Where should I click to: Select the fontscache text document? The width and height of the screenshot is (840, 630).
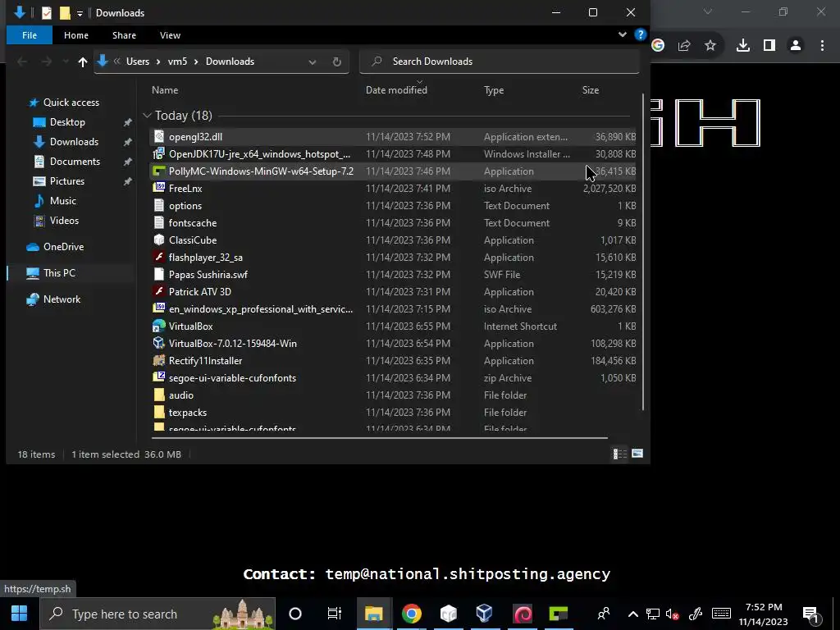[393, 223]
